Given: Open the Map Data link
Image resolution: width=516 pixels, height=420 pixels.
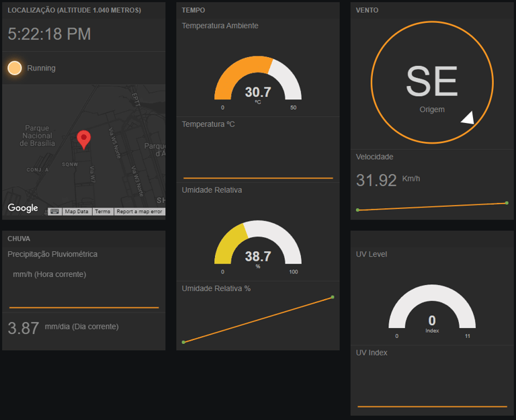Looking at the screenshot, I should (x=77, y=211).
